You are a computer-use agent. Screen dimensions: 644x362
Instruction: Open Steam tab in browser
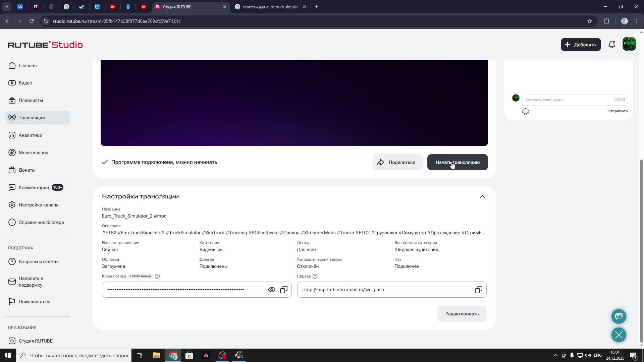(x=82, y=7)
